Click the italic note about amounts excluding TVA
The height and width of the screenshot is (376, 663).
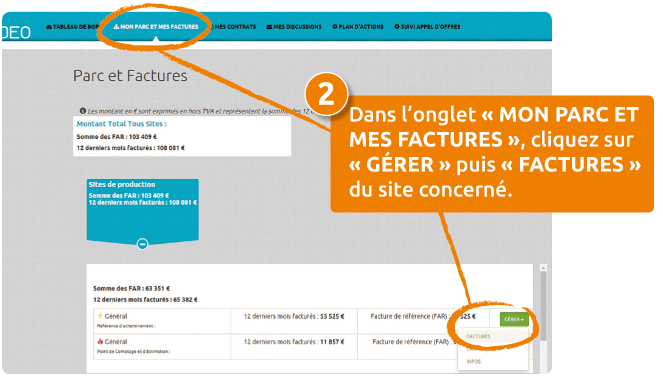tap(202, 111)
